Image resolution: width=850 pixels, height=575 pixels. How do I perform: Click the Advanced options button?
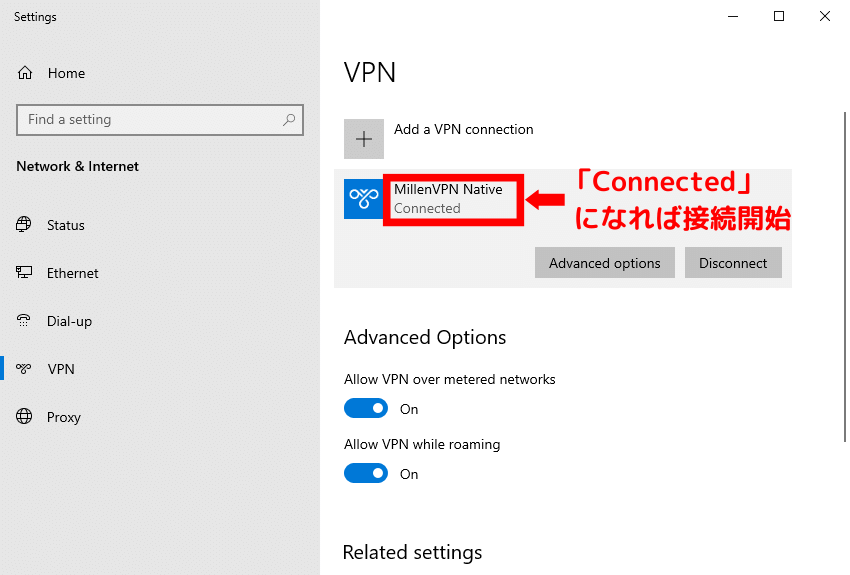click(605, 263)
